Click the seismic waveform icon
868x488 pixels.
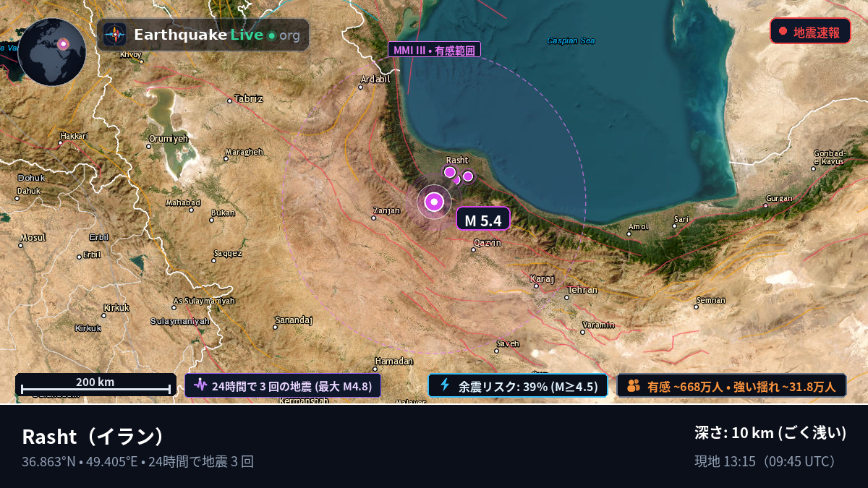tap(200, 385)
